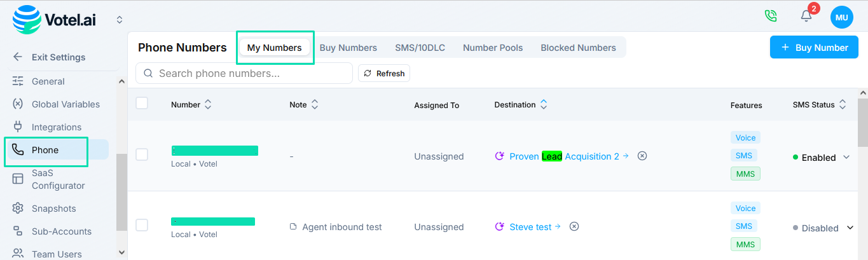
Task: Click the Snapshots gear icon
Action: [x=18, y=209]
